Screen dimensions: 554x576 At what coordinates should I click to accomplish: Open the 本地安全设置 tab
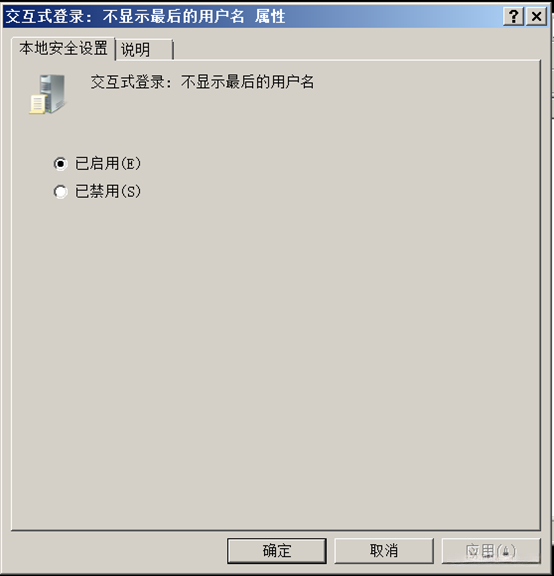[x=63, y=48]
